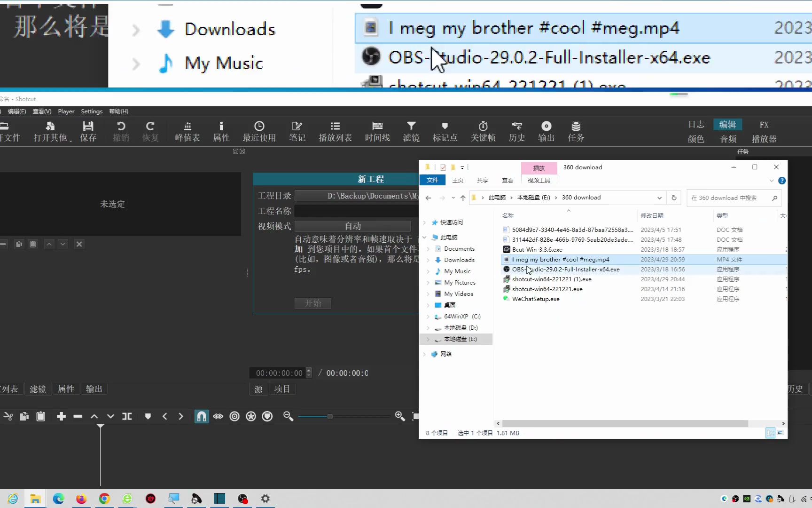Open the 标记点 markers panel
The height and width of the screenshot is (508, 812).
click(x=445, y=131)
